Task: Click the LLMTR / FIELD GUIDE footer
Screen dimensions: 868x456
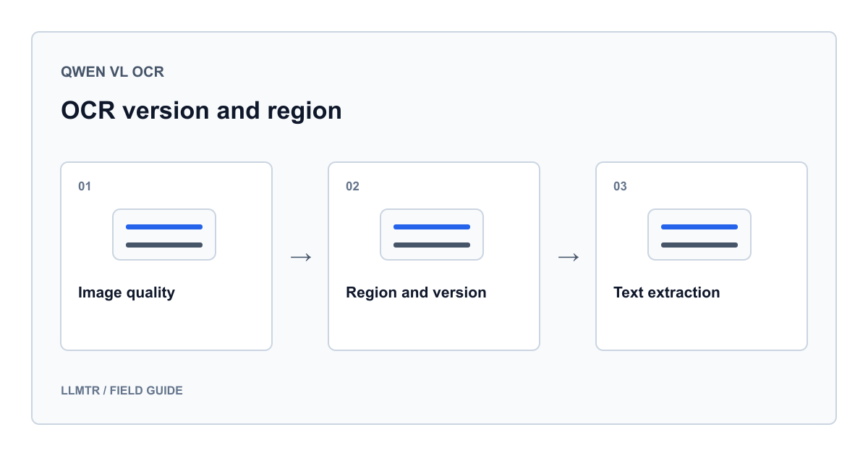Action: coord(122,391)
